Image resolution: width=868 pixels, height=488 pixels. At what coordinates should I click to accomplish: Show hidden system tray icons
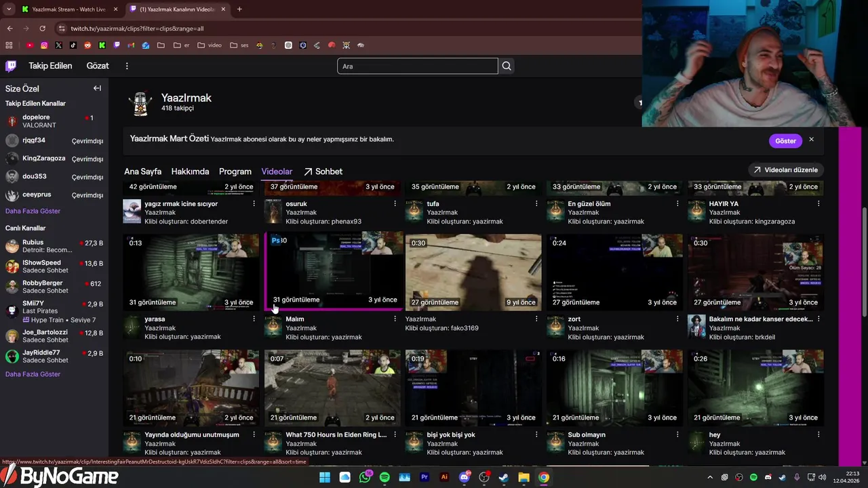pos(710,477)
